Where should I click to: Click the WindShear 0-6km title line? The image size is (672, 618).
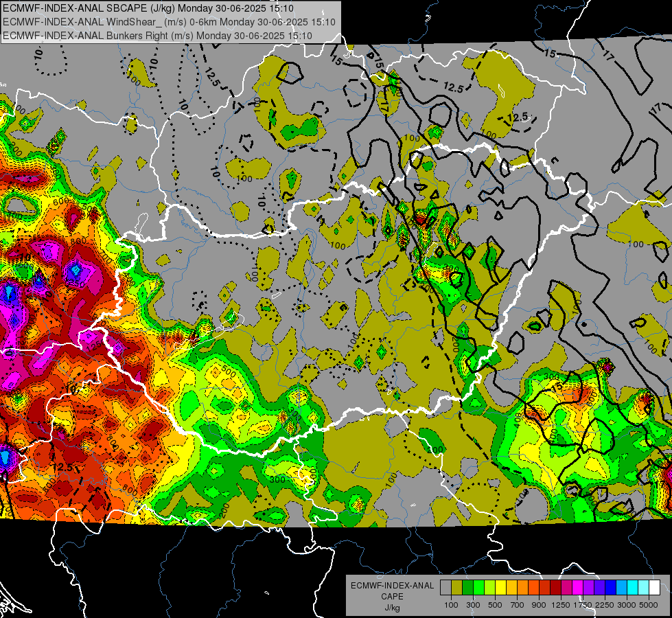(170, 22)
